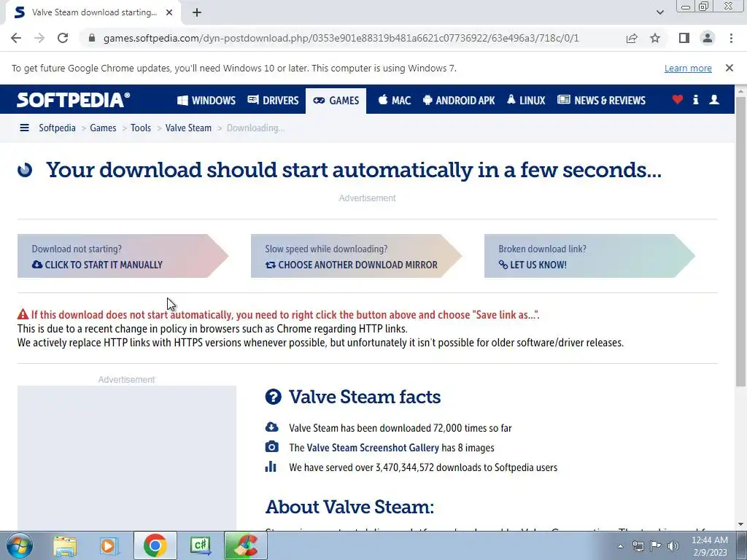Show hidden system tray icons
The image size is (747, 560).
pos(620,546)
